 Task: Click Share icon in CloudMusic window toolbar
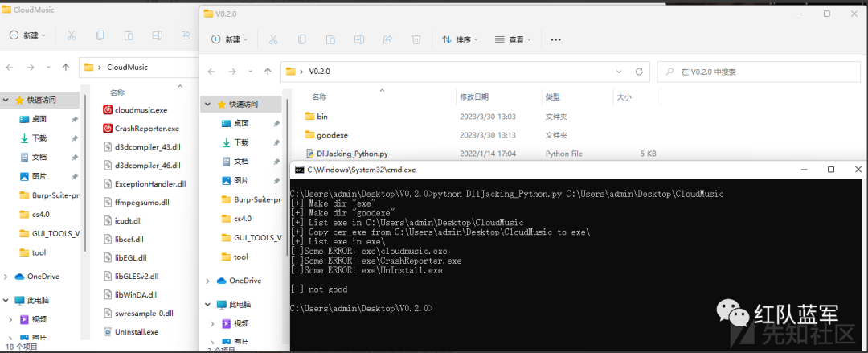pos(186,35)
